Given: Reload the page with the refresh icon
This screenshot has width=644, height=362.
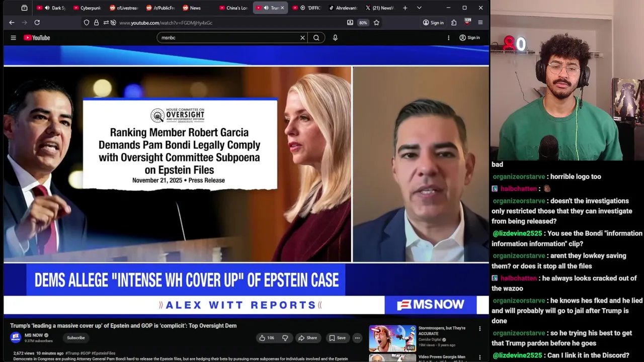Looking at the screenshot, I should [37, 23].
